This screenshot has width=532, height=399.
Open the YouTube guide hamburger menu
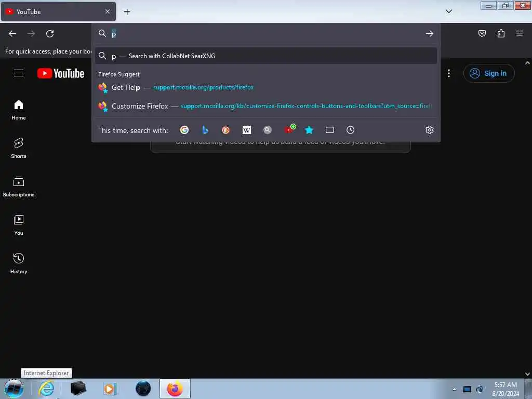(x=19, y=73)
